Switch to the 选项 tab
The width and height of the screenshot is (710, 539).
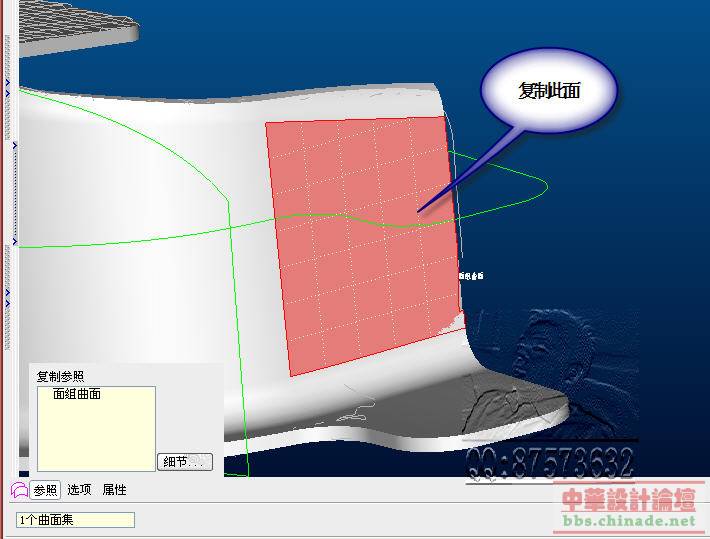(79, 490)
